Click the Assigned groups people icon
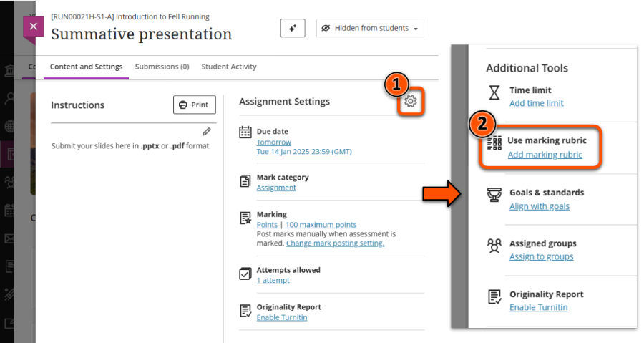Viewport: 644px width, 343px height. click(x=494, y=246)
